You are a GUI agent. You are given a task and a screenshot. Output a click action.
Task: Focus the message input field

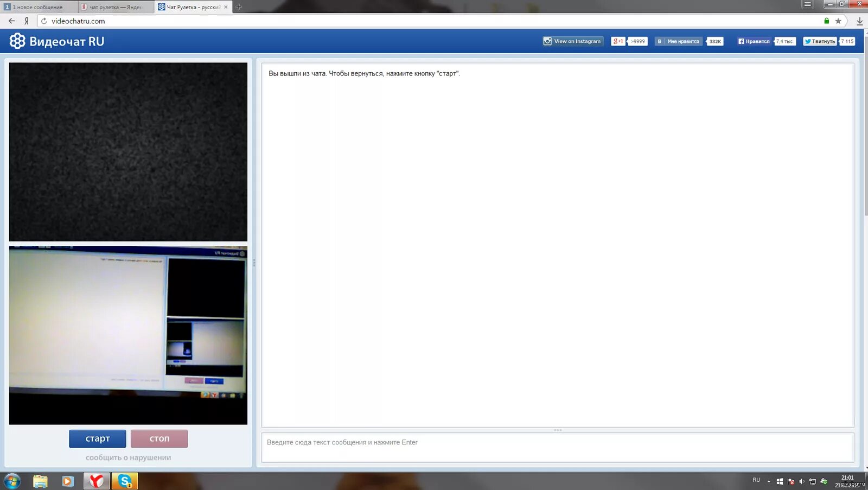click(558, 448)
